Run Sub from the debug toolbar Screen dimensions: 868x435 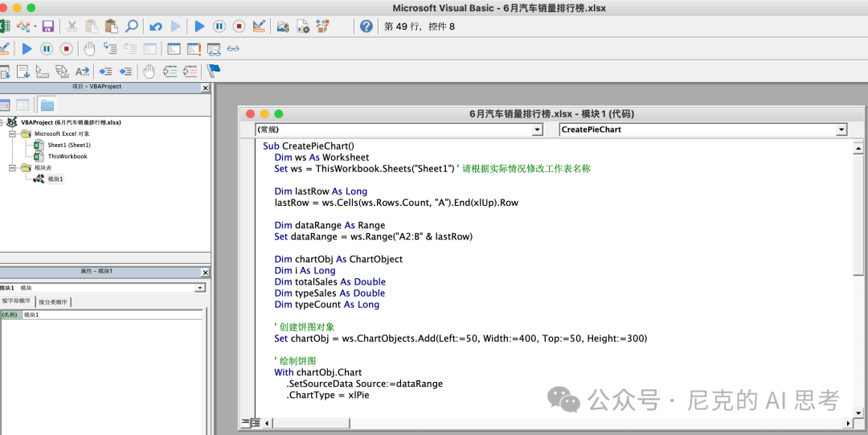tap(27, 49)
